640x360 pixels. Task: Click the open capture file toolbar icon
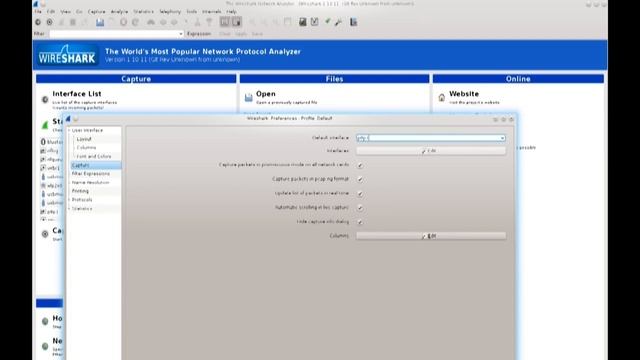point(100,22)
